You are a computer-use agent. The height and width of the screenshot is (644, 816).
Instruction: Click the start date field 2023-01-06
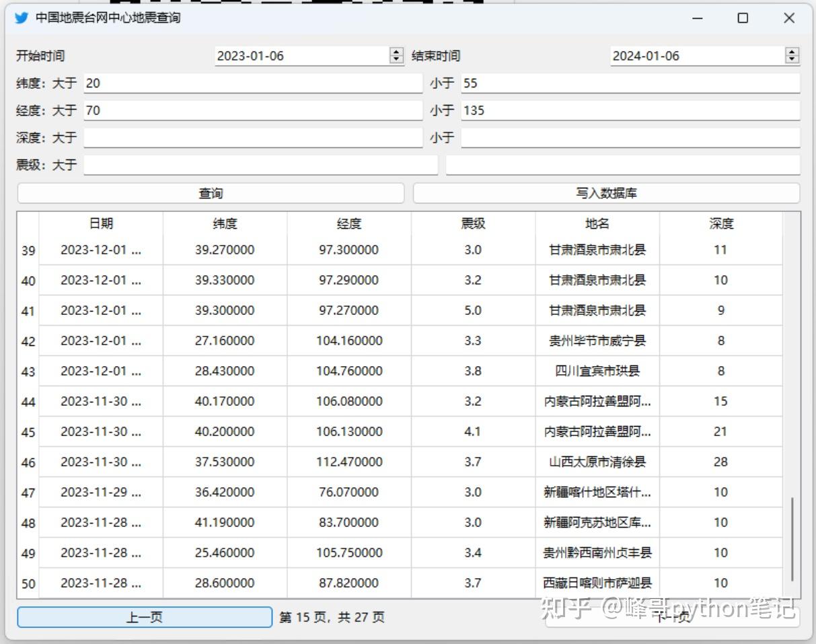click(x=303, y=56)
